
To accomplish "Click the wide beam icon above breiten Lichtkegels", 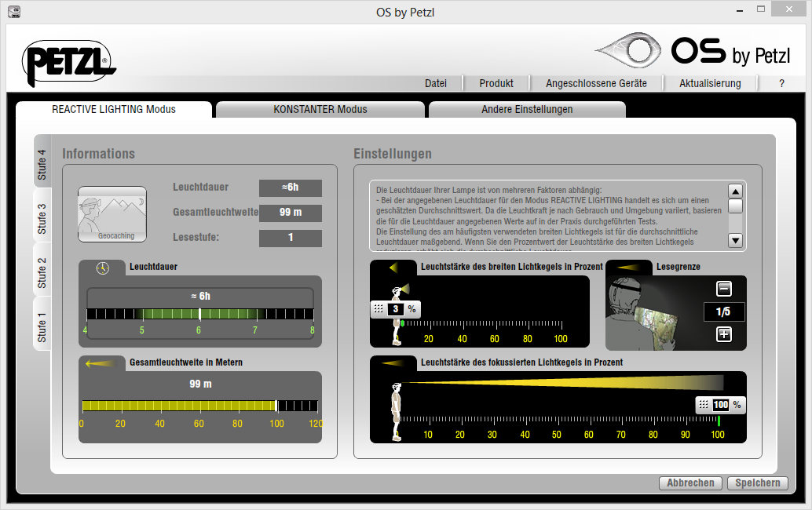I will [x=394, y=268].
